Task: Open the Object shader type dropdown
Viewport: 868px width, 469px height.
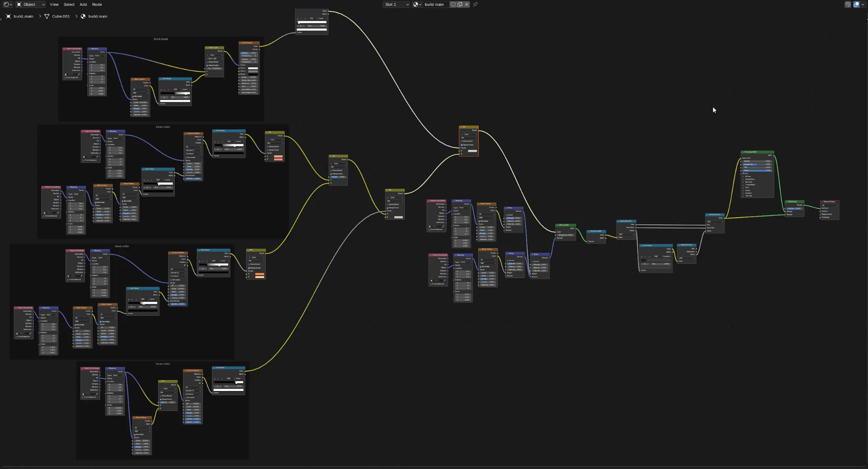Action: tap(30, 4)
